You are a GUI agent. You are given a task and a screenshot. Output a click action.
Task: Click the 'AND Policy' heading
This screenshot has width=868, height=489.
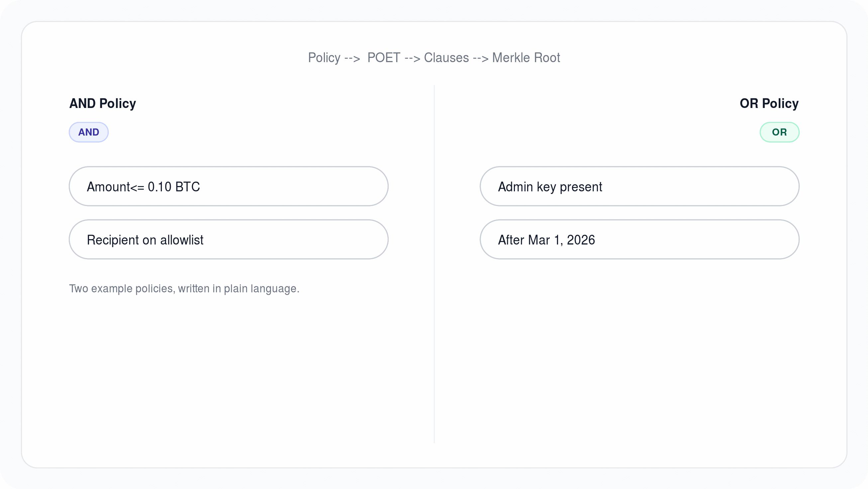point(102,103)
